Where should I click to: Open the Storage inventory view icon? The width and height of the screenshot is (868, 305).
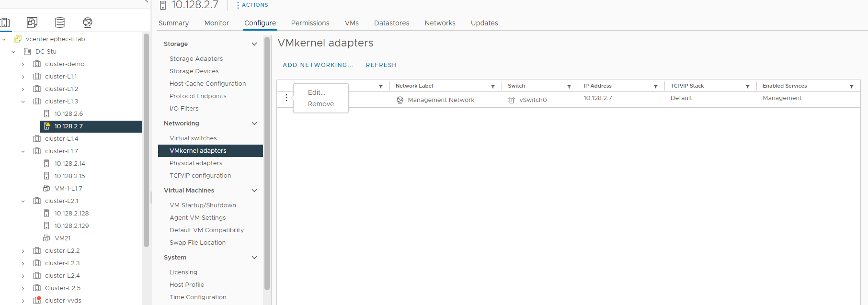click(x=60, y=22)
